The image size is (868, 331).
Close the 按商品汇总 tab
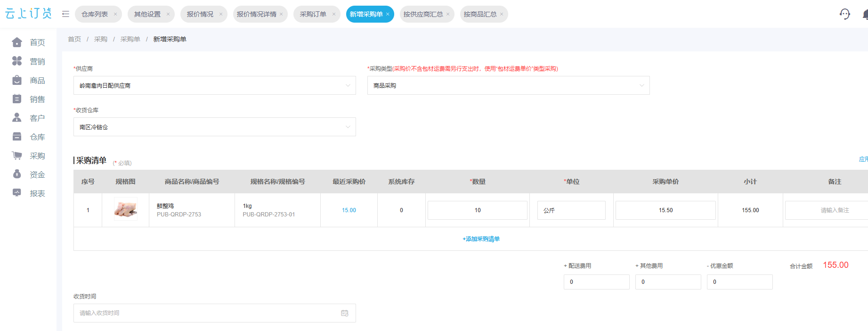point(502,14)
